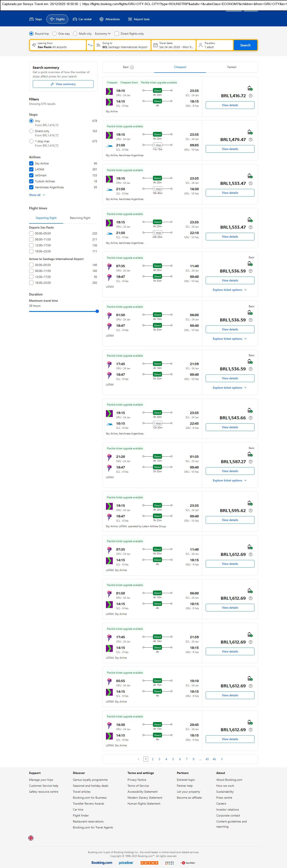Image resolution: width=287 pixels, height=868 pixels.
Task: Click the Travel dates field
Action: [173, 45]
